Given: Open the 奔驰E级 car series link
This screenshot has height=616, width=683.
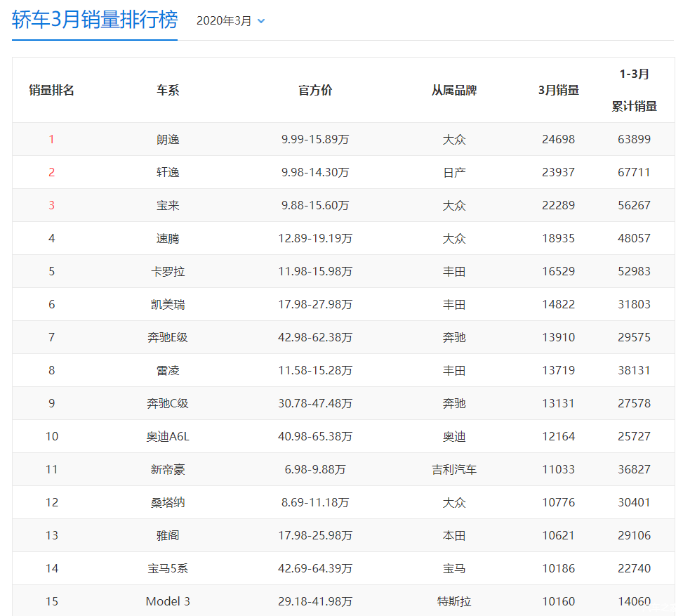Looking at the screenshot, I should pyautogui.click(x=168, y=337).
